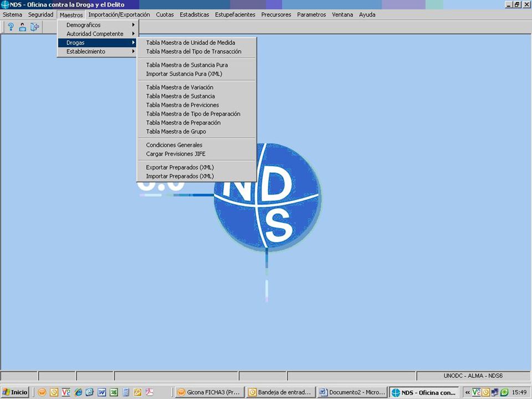Restore down the NDS window
The width and height of the screenshot is (532, 399).
pyautogui.click(x=516, y=4)
